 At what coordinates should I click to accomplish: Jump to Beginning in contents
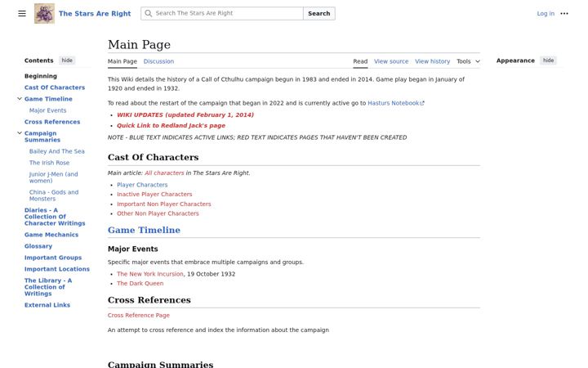click(41, 76)
